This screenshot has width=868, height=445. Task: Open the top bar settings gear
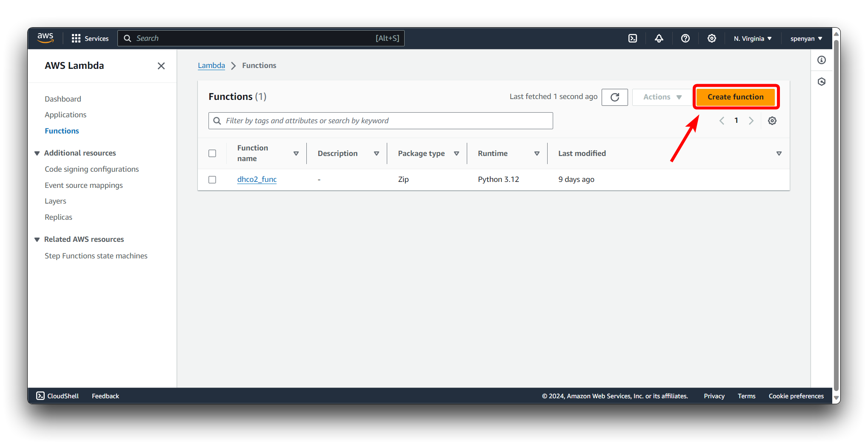point(711,38)
